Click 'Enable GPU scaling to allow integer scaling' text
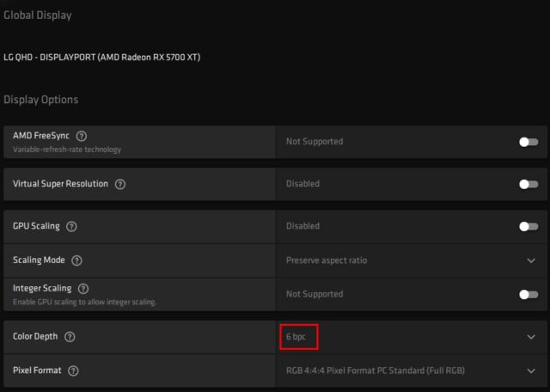Screen dimensions: 550x392 click(x=84, y=302)
